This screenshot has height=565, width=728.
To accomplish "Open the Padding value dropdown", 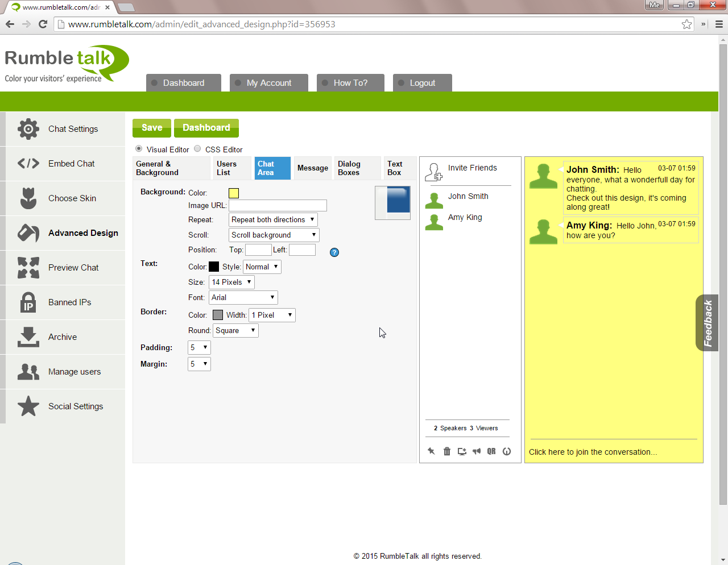I will pyautogui.click(x=199, y=347).
